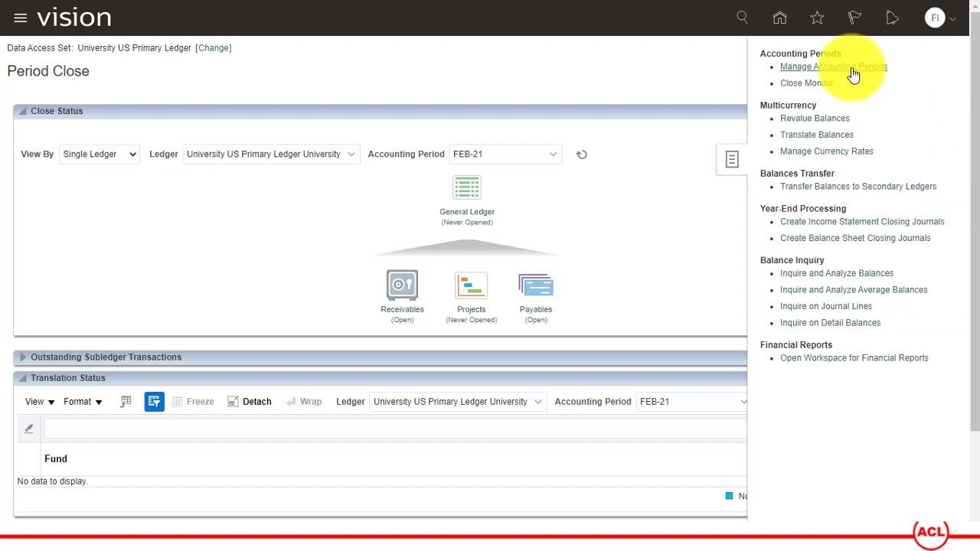Collapse the Translation Status section

click(x=22, y=378)
